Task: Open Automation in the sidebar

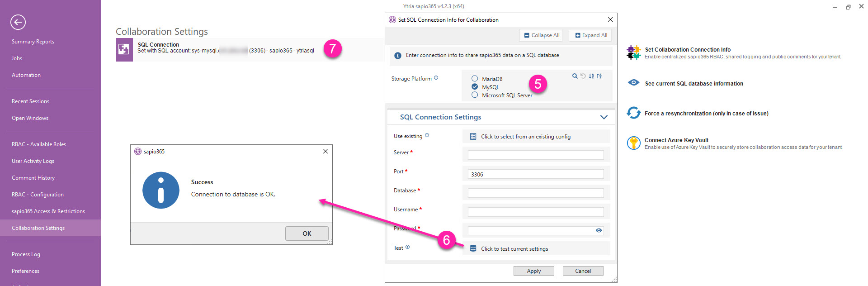Action: [26, 75]
